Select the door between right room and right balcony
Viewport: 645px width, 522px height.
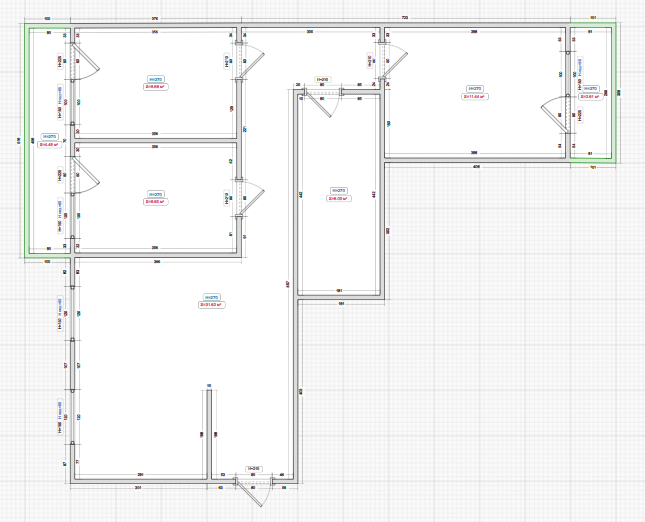coord(555,114)
